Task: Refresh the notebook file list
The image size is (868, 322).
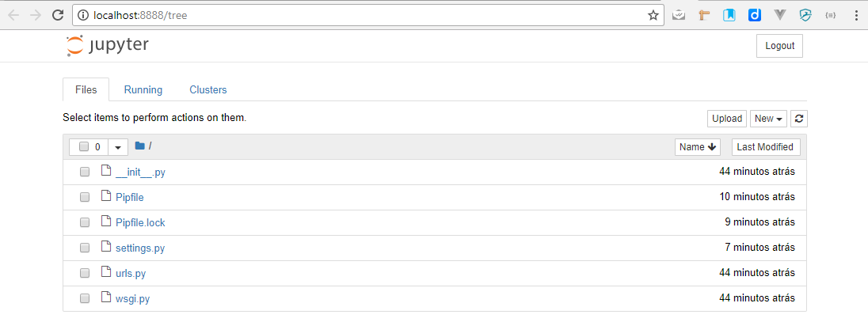Action: [799, 119]
